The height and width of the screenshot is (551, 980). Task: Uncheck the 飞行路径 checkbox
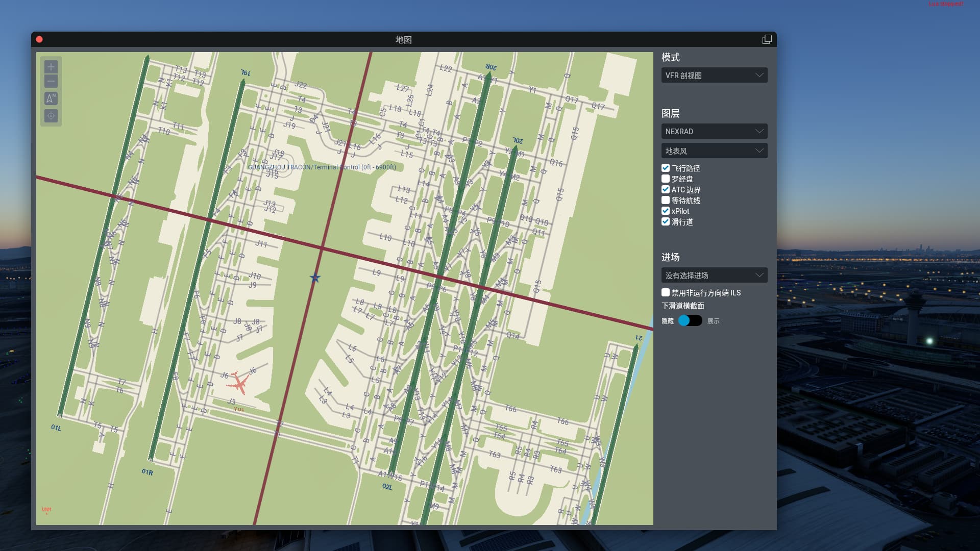point(666,168)
